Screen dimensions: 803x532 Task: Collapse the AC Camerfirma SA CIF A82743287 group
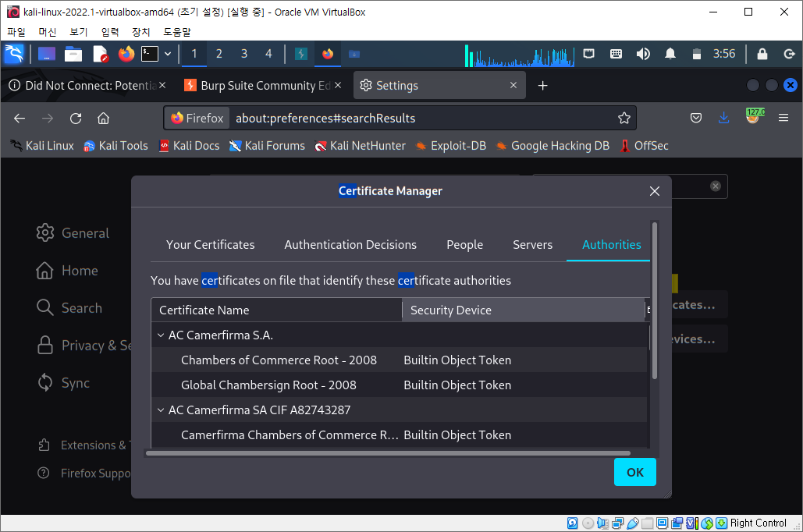[161, 410]
